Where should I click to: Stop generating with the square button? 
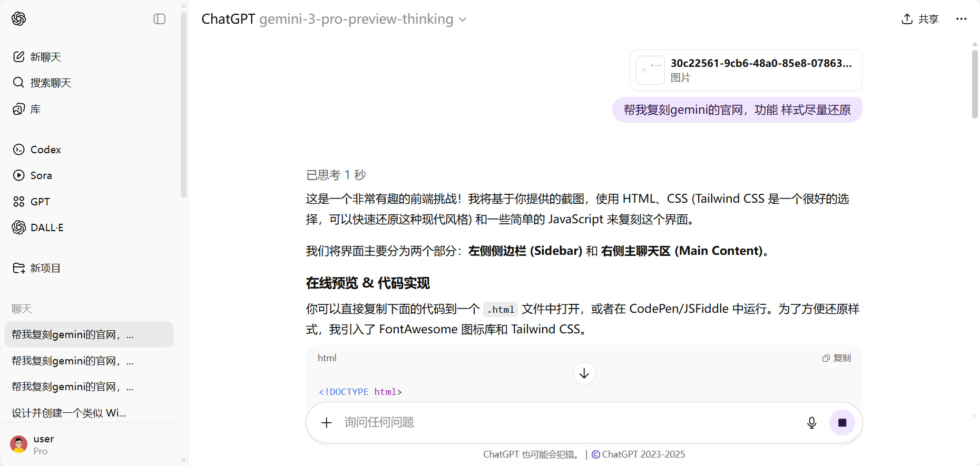(842, 422)
